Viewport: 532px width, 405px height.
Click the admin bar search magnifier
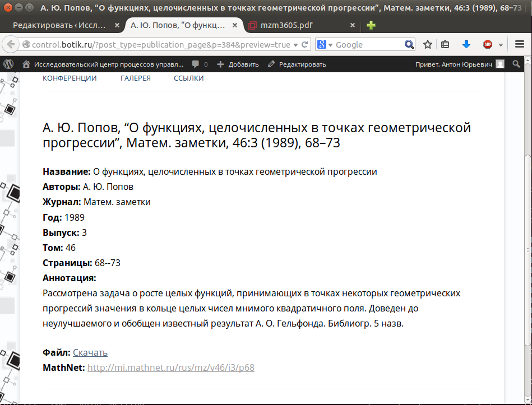pos(516,64)
